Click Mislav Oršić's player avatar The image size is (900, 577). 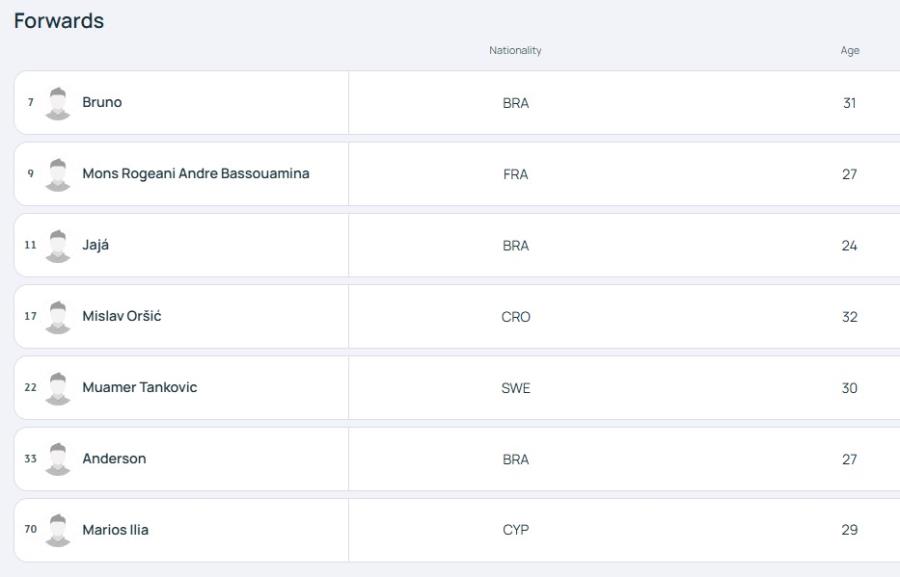(x=57, y=317)
